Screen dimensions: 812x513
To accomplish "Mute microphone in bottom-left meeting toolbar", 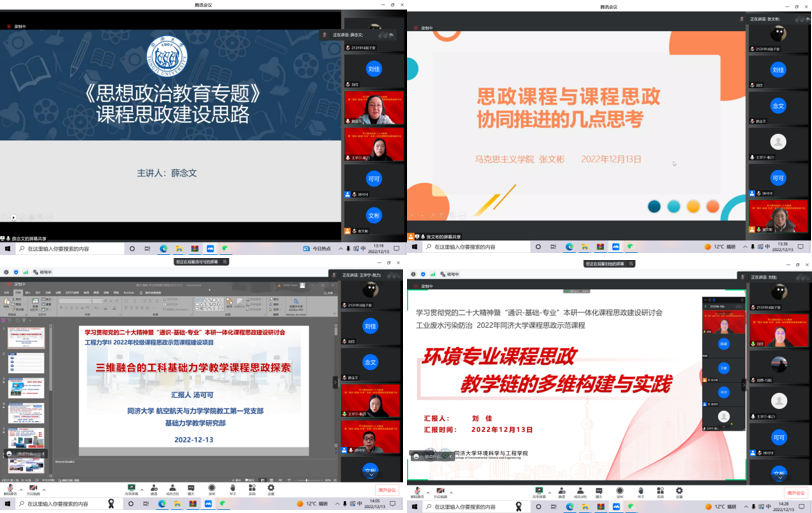I will [x=10, y=489].
